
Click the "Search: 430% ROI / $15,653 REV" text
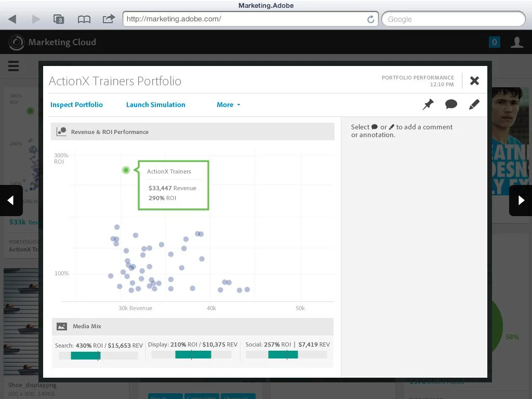click(x=99, y=345)
